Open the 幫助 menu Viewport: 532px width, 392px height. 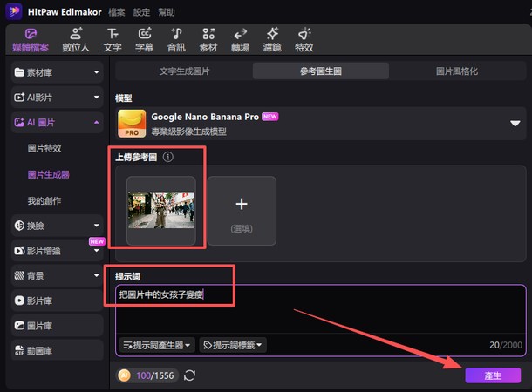[x=167, y=12]
